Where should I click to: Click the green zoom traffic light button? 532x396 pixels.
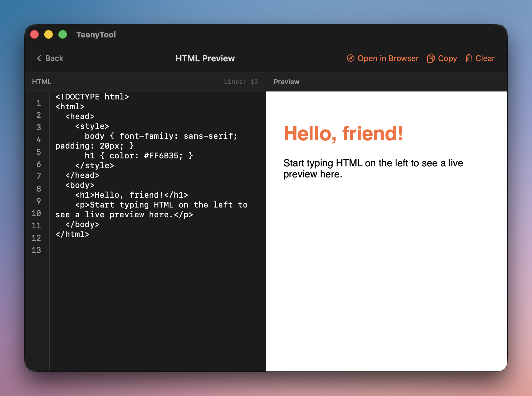tap(63, 34)
